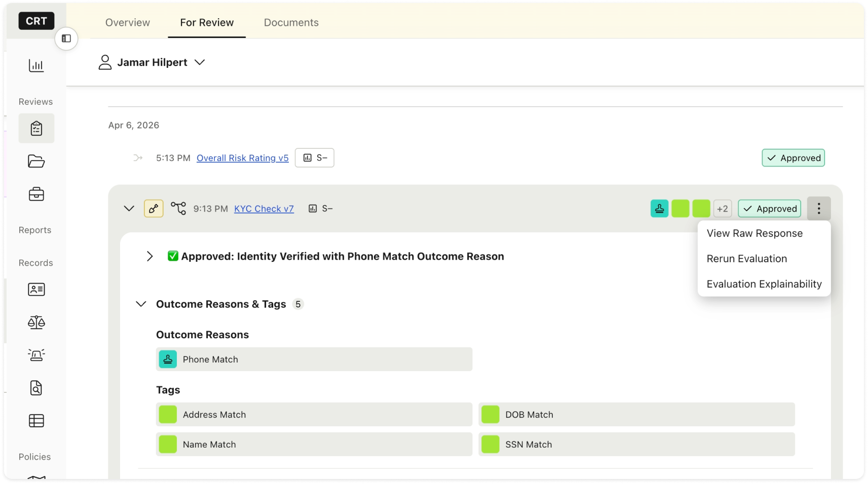Click the 5:13 PM timestamp
The height and width of the screenshot is (484, 868).
point(173,158)
